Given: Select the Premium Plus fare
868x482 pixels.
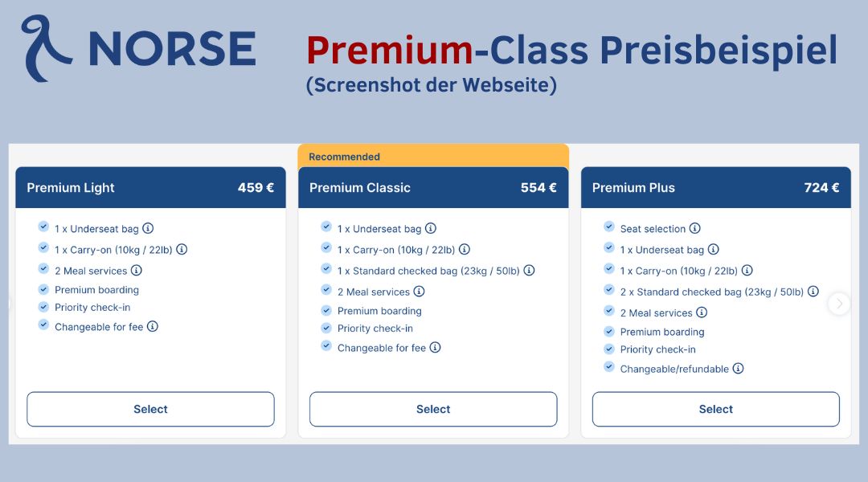Looking at the screenshot, I should [x=716, y=409].
